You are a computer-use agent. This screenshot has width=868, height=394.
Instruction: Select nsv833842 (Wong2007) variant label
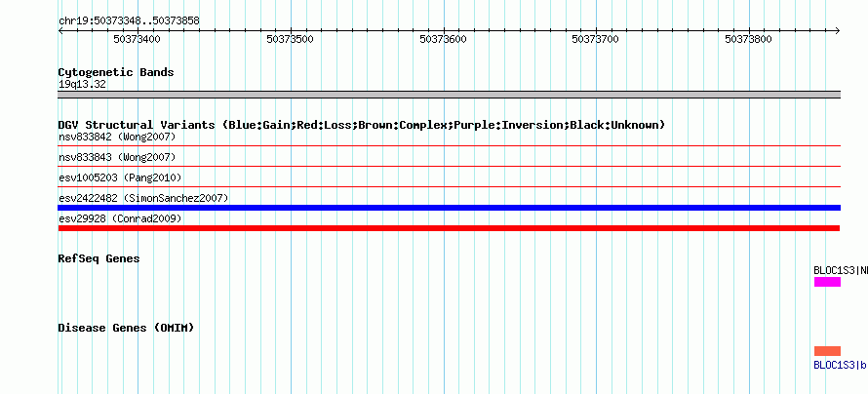117,137
